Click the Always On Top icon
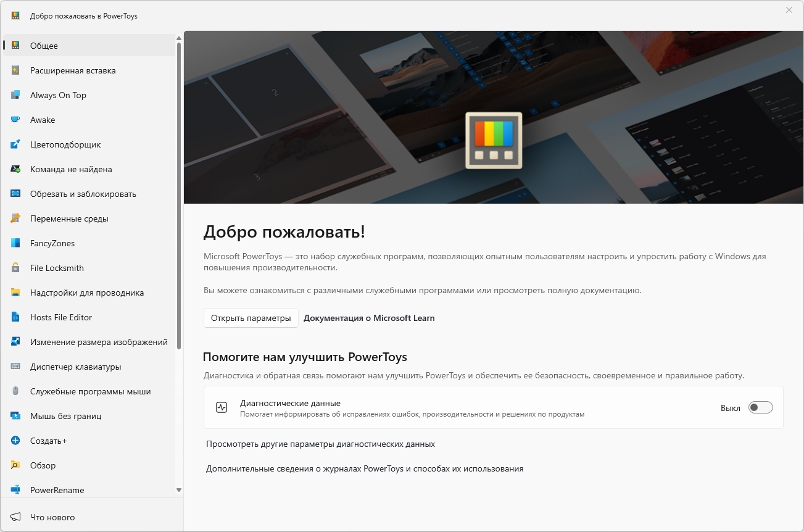The image size is (804, 532). point(15,95)
